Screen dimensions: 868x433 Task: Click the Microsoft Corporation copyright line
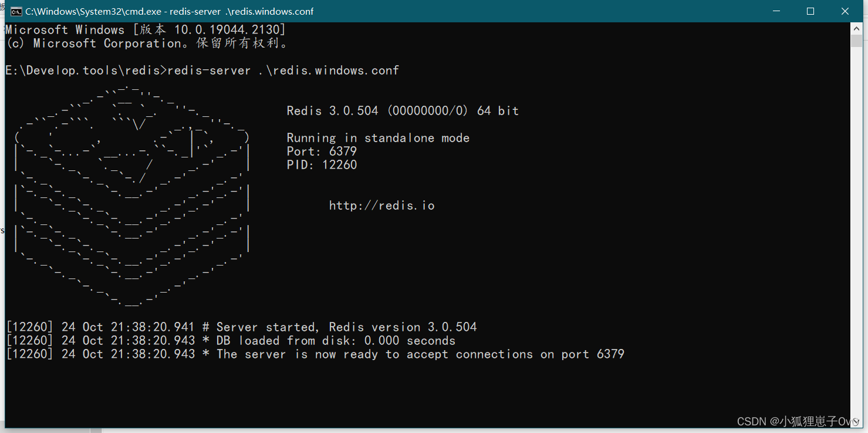point(147,43)
